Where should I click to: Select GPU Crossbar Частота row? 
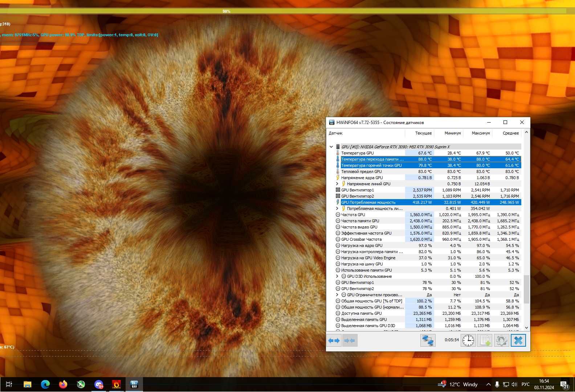[428, 239]
